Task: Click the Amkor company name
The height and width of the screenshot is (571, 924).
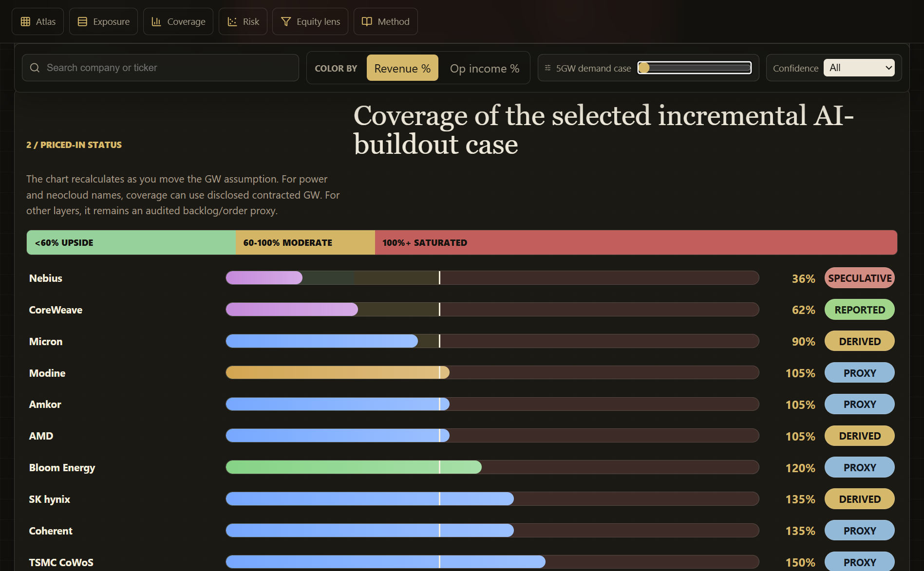Action: pyautogui.click(x=45, y=405)
